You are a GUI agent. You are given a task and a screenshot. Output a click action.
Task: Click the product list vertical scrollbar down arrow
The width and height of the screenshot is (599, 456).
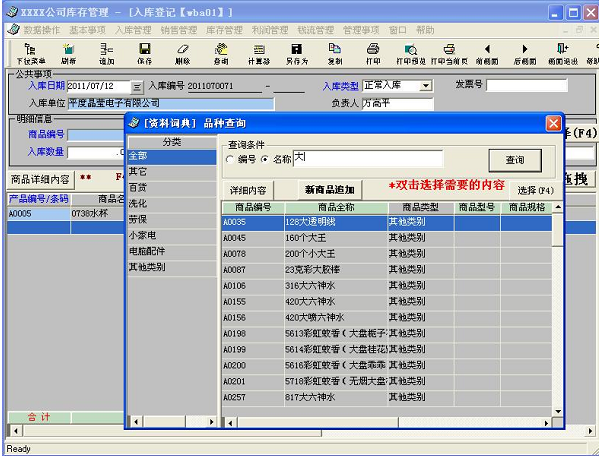pyautogui.click(x=558, y=411)
